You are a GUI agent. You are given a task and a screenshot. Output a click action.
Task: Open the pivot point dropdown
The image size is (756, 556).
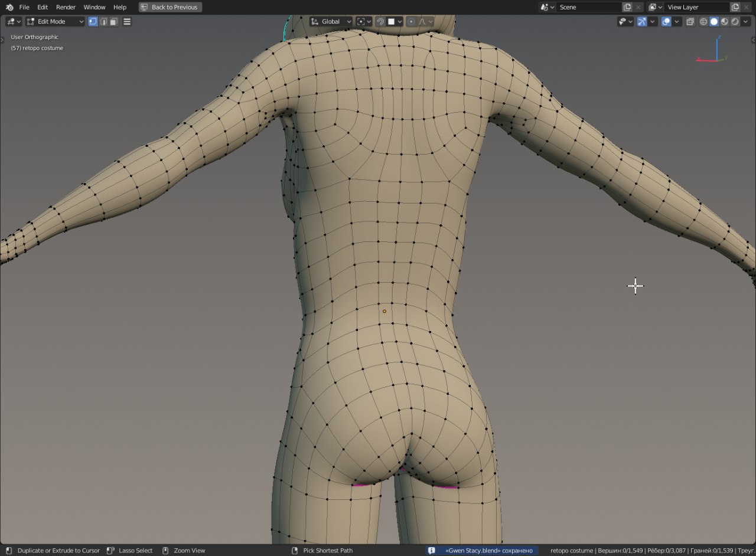[364, 21]
